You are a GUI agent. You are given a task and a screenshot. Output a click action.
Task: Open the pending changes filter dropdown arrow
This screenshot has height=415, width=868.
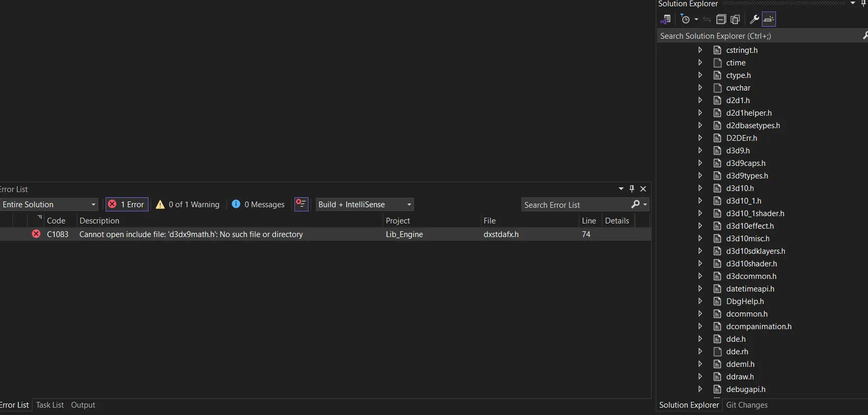pyautogui.click(x=696, y=20)
